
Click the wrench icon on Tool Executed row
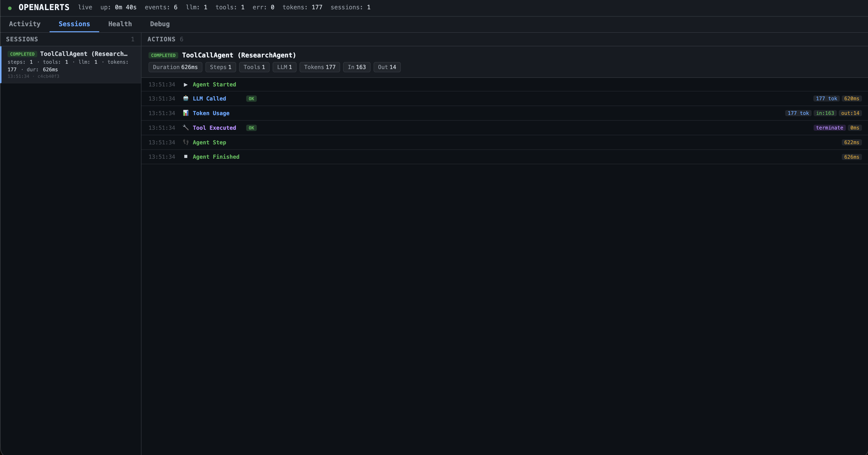point(186,128)
